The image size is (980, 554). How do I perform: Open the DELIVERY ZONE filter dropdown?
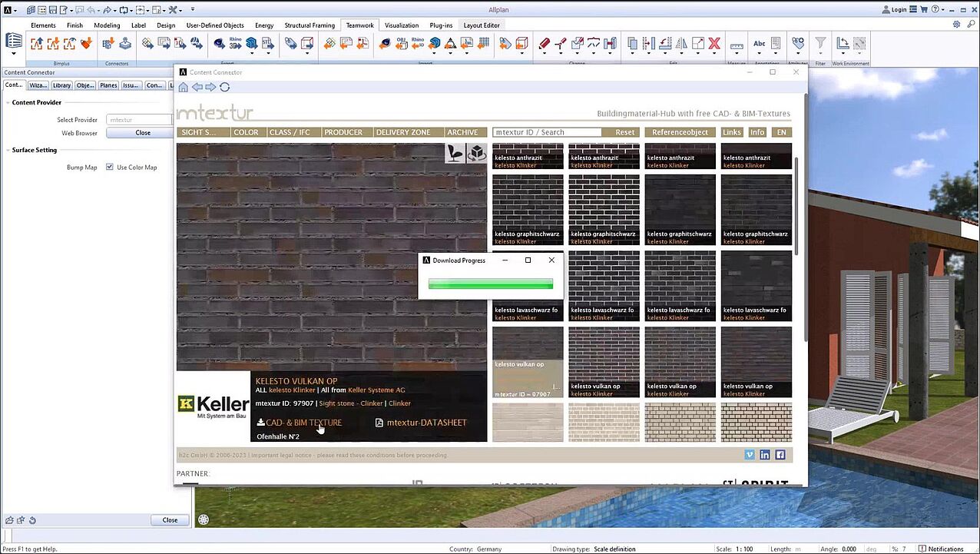pos(403,132)
